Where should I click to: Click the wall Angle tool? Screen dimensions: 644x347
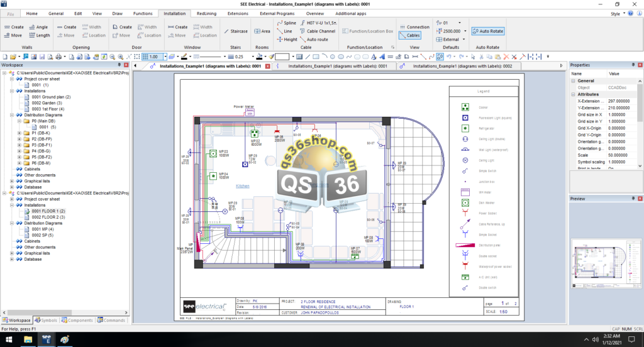(x=38, y=27)
